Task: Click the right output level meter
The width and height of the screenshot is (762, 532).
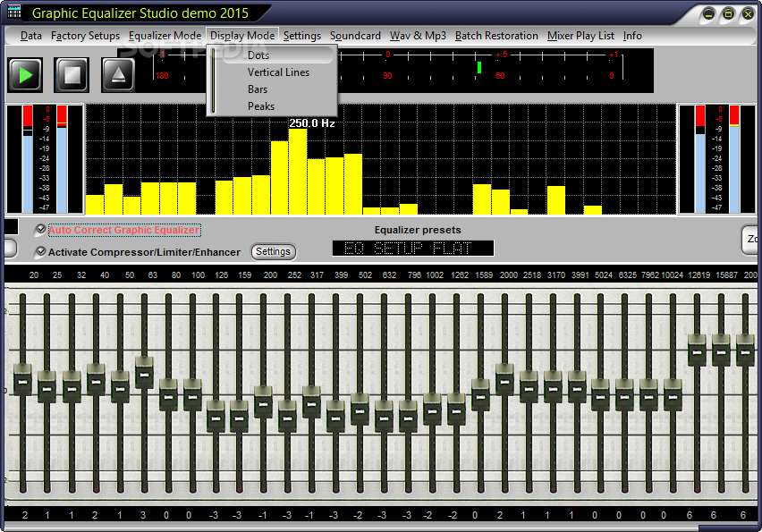Action: tap(716, 159)
